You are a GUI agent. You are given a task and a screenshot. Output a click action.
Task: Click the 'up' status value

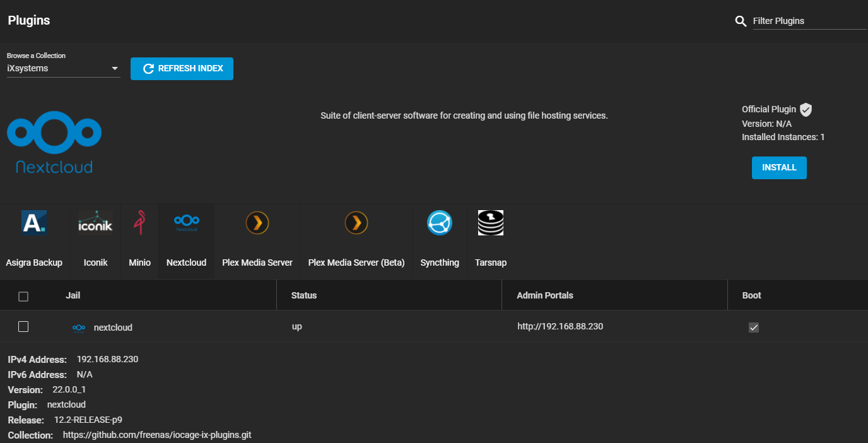(296, 327)
